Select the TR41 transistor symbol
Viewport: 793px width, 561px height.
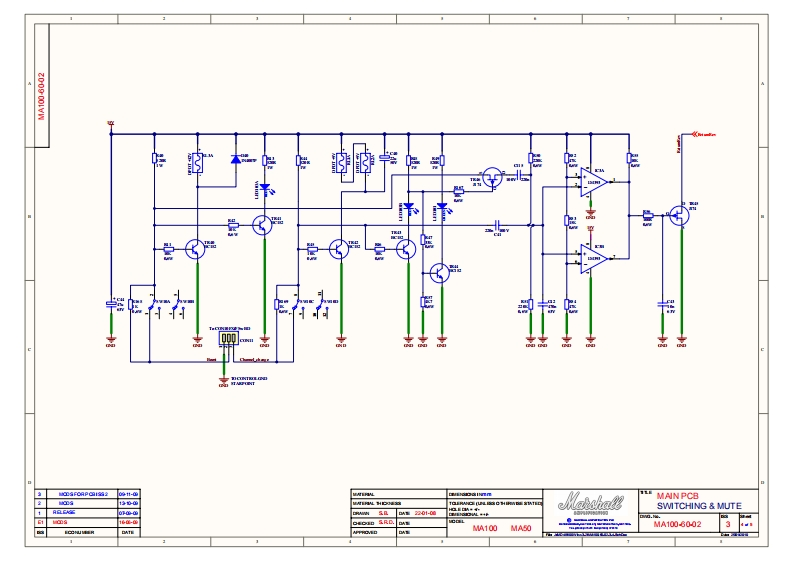coord(263,226)
